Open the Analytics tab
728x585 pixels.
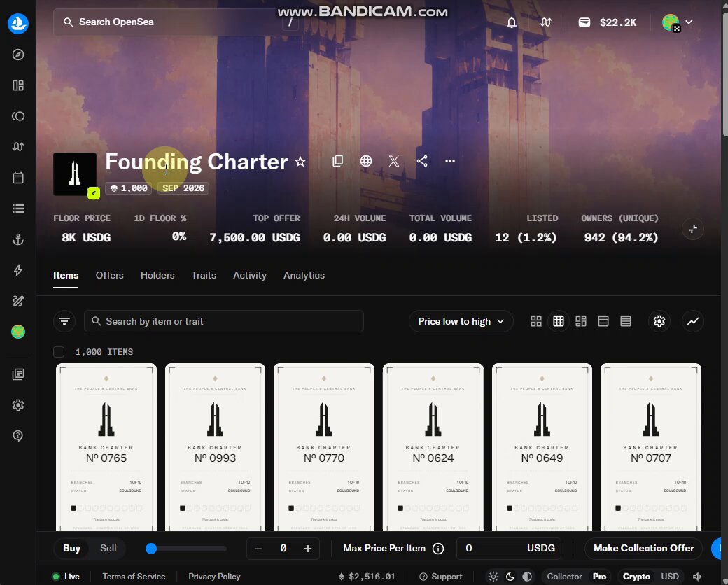[x=304, y=275]
